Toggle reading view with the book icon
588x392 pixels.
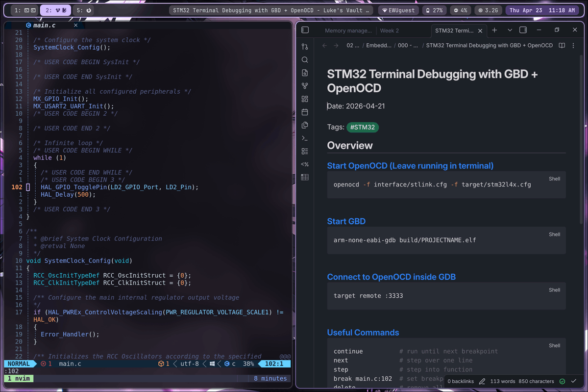click(x=561, y=45)
